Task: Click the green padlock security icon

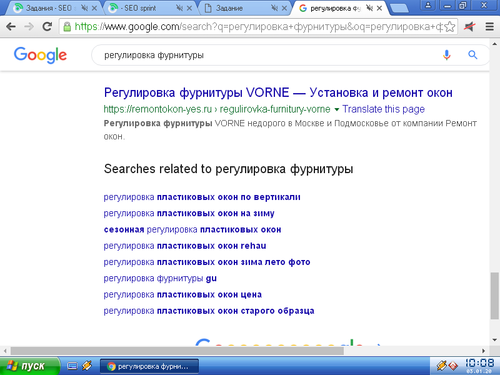Action: (x=67, y=27)
